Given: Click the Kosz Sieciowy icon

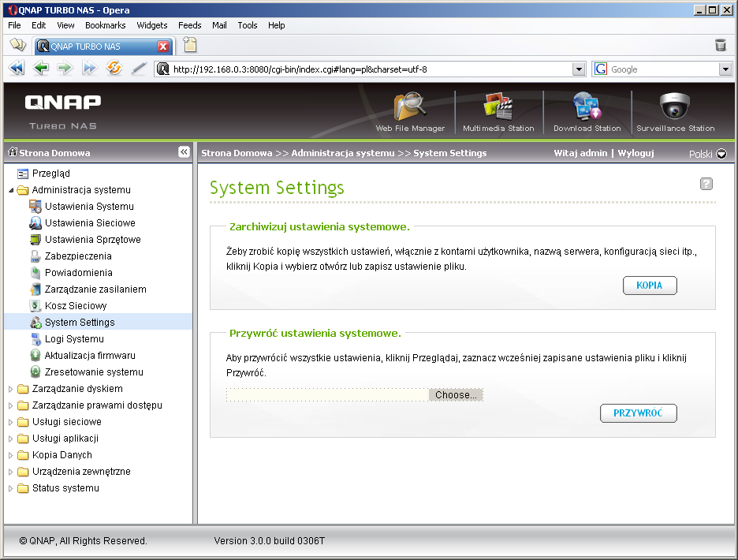Looking at the screenshot, I should pyautogui.click(x=35, y=306).
